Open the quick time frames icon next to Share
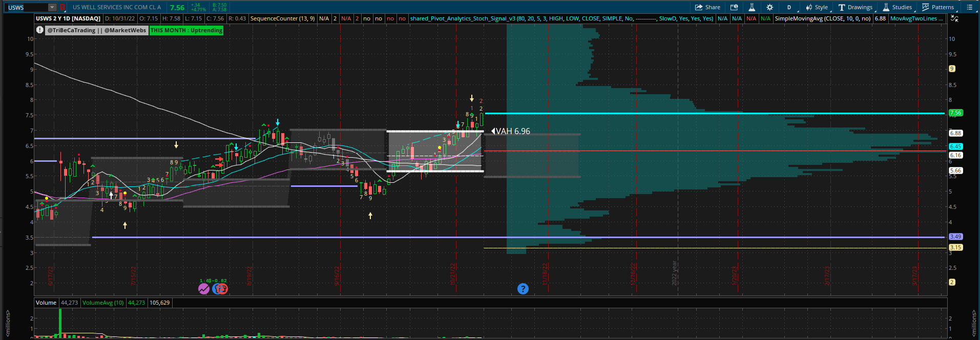Screen dimensions: 980x340 (734, 7)
